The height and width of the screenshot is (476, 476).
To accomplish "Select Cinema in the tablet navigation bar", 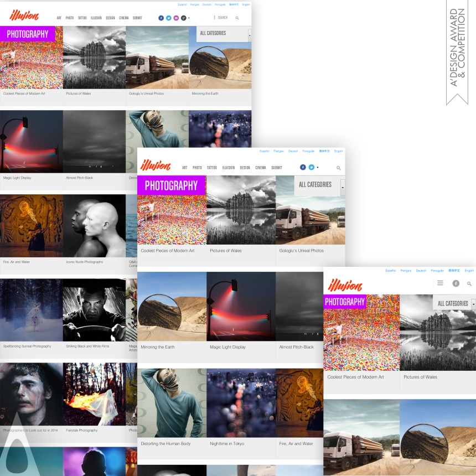I will click(x=261, y=168).
